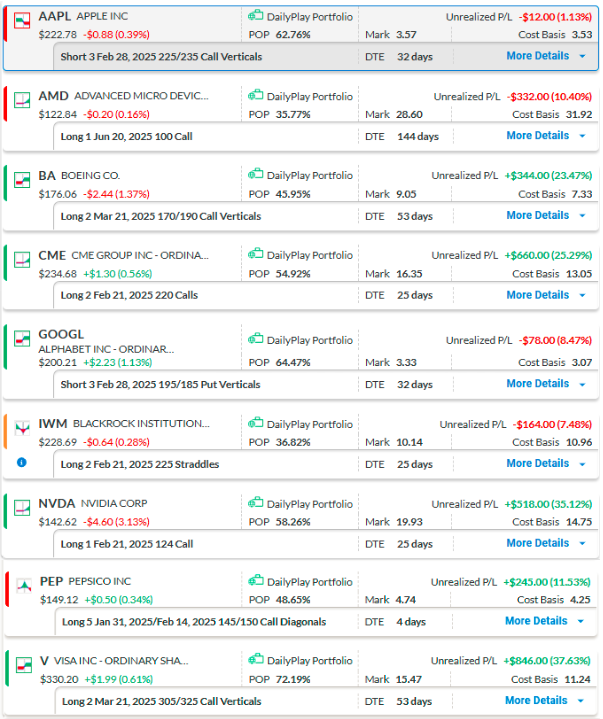This screenshot has width=603, height=719.
Task: Click 'Long 1 Jun 20, 2025 100 Call'
Action: 127,137
